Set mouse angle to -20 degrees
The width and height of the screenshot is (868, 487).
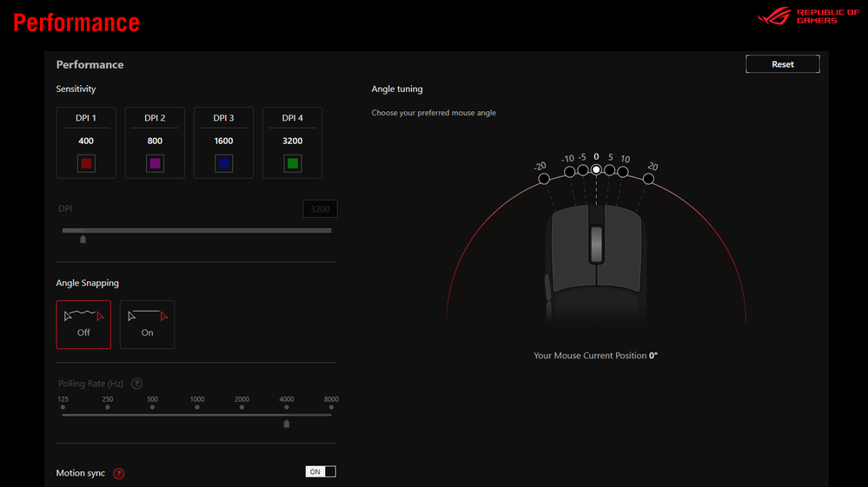(x=544, y=179)
